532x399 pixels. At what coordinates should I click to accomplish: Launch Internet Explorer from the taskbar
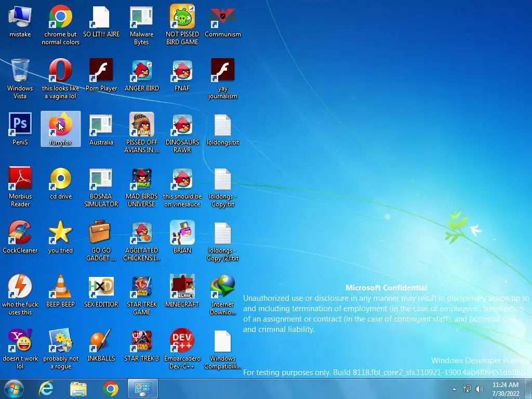[x=46, y=389]
